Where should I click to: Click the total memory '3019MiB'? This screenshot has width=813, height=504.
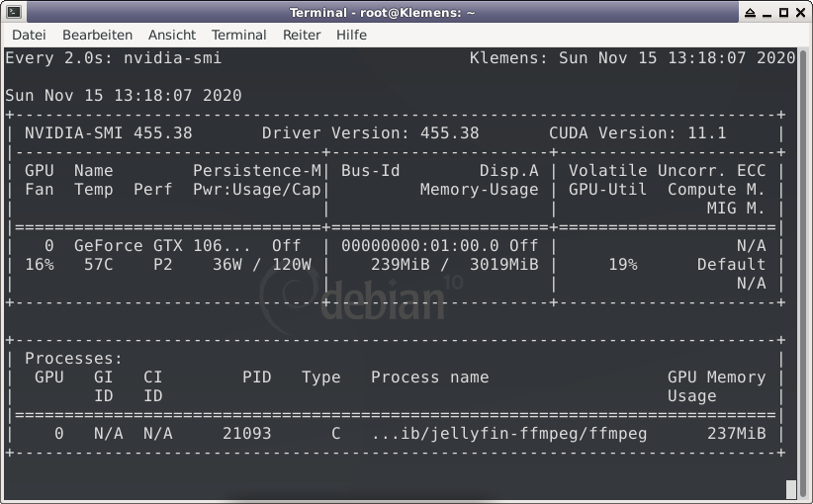click(x=504, y=265)
